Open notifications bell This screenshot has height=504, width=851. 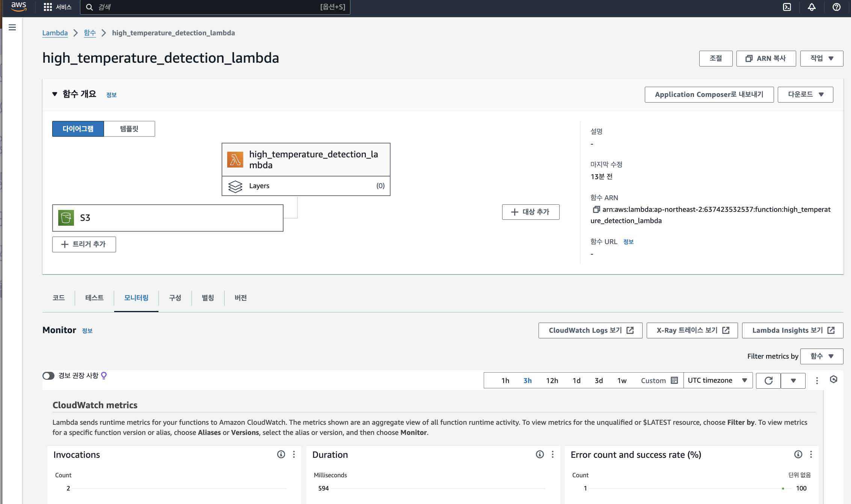coord(812,7)
